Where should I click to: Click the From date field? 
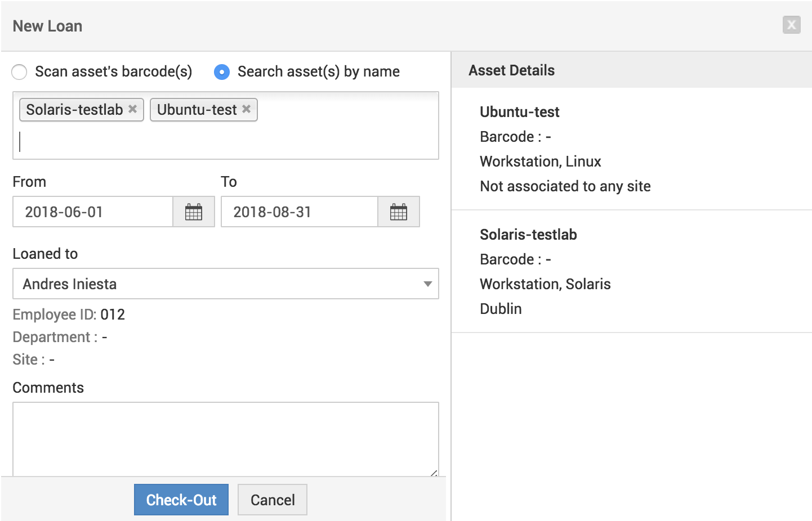coord(93,212)
